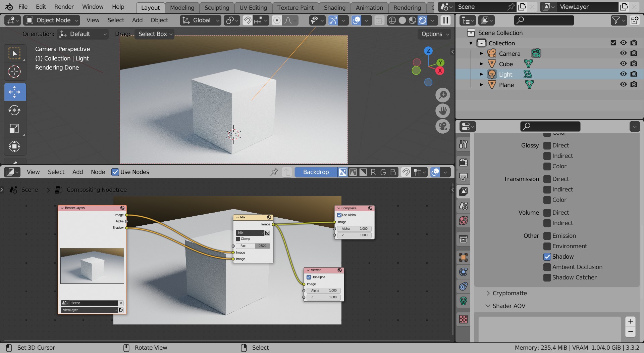Image resolution: width=644 pixels, height=353 pixels.
Task: Click the pan view hand icon
Action: coord(443,111)
